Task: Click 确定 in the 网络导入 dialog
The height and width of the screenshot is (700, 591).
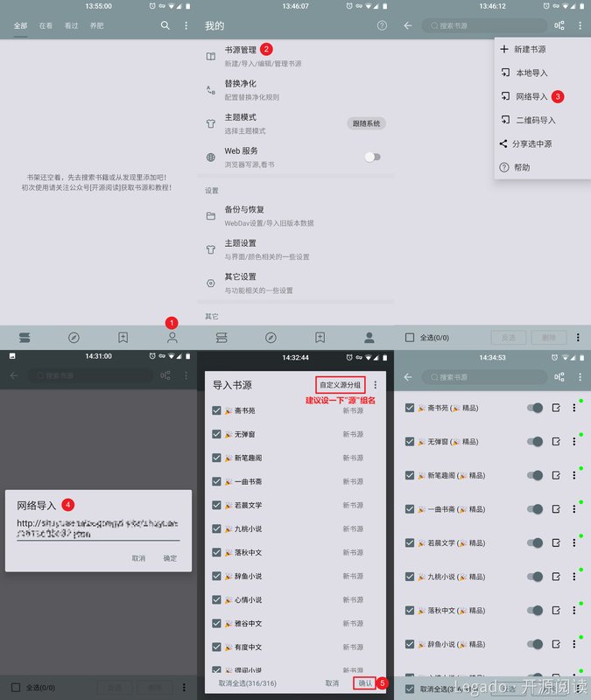Action: [170, 557]
